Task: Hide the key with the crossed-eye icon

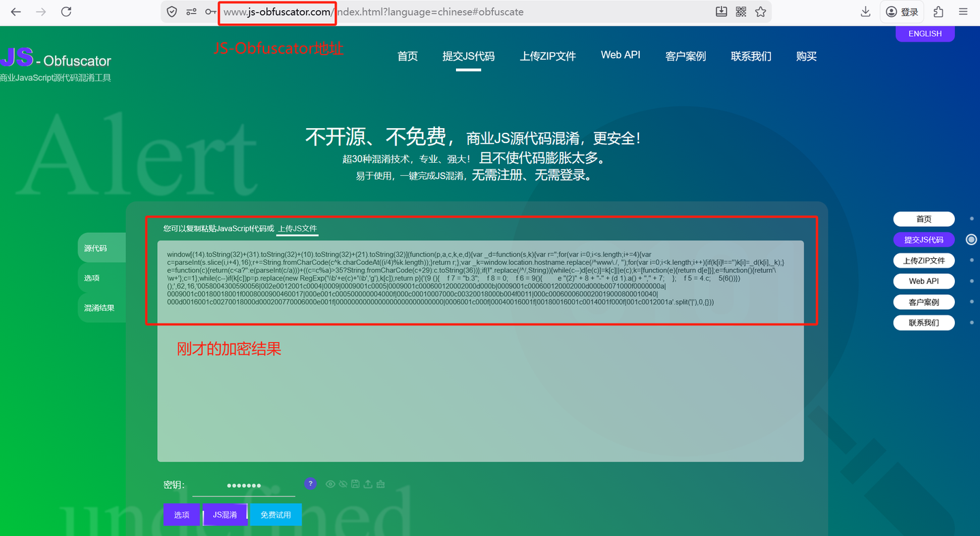Action: (342, 484)
